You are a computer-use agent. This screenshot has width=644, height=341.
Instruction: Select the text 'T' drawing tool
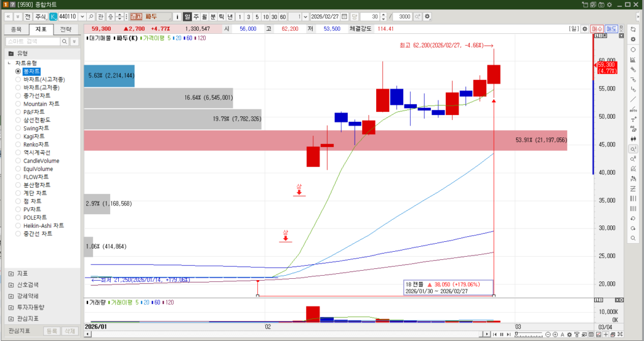633,119
